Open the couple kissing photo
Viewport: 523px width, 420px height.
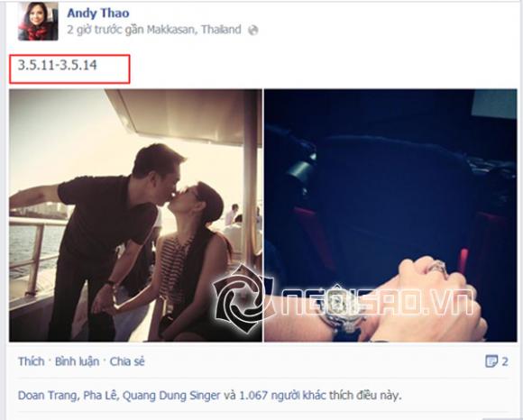[x=135, y=215]
